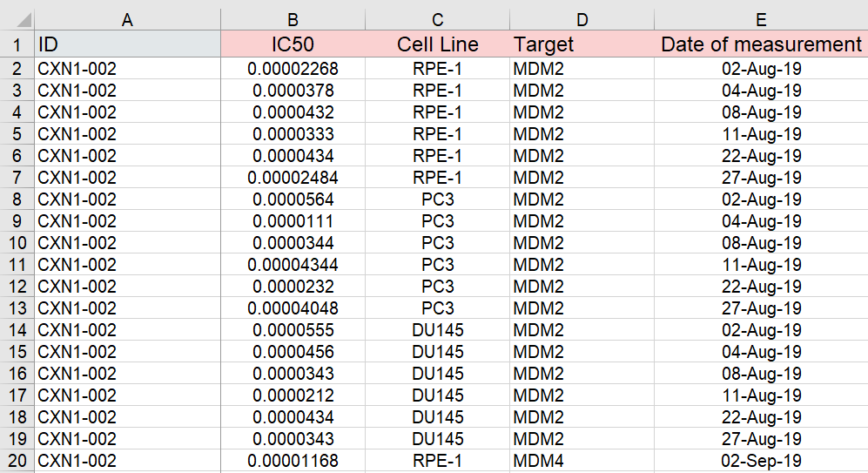Select column A header
Screen dimensions: 868x473
coord(127,19)
